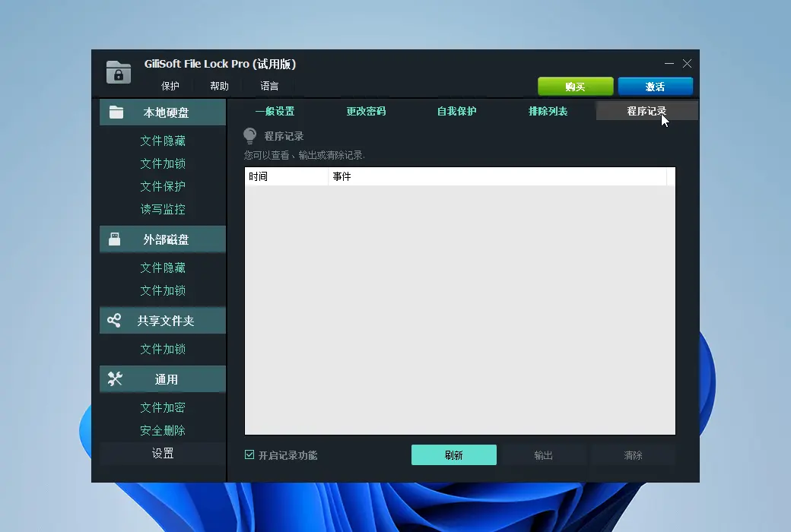
Task: Open 文件隐藏 under 外部磁盘
Action: point(163,268)
